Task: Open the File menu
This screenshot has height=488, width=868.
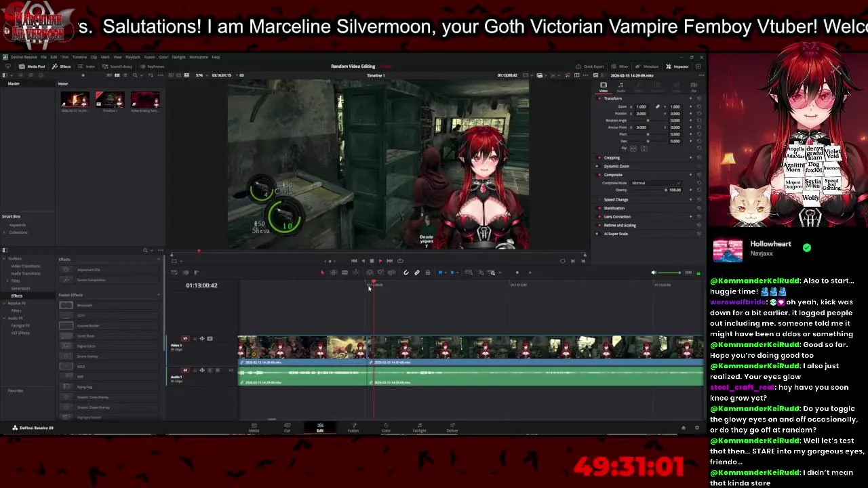Action: [x=43, y=57]
